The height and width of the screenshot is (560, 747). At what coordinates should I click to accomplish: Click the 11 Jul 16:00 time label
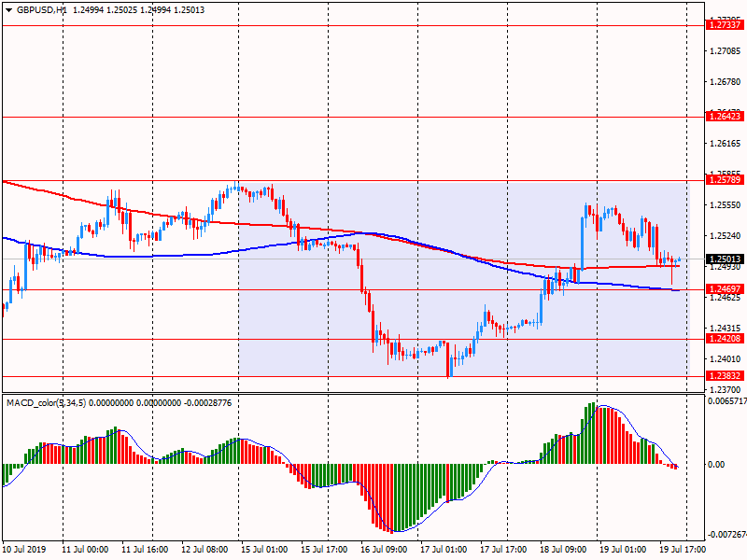[145, 549]
